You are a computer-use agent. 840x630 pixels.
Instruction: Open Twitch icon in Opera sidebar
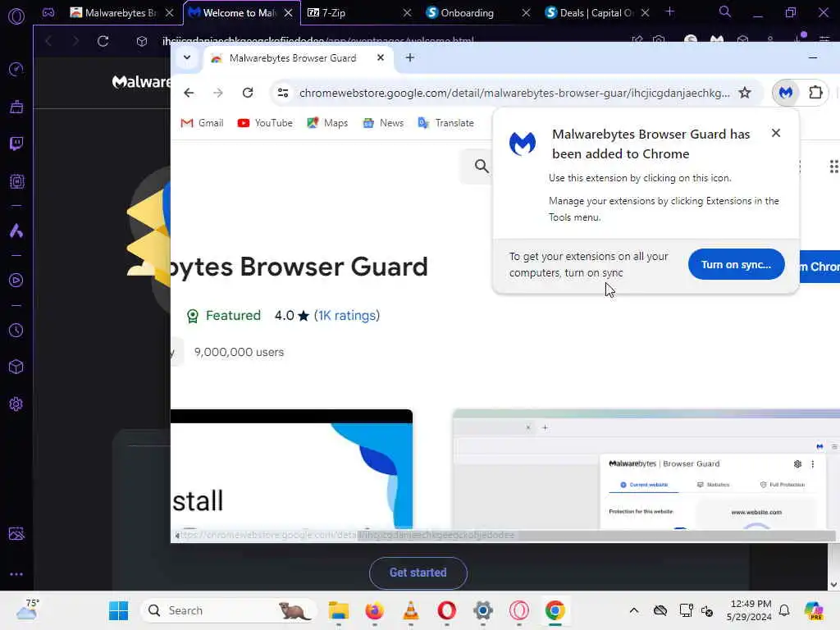click(x=16, y=144)
